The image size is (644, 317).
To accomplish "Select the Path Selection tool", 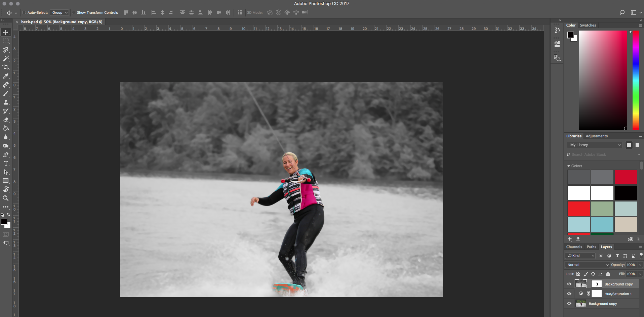I will click(6, 172).
